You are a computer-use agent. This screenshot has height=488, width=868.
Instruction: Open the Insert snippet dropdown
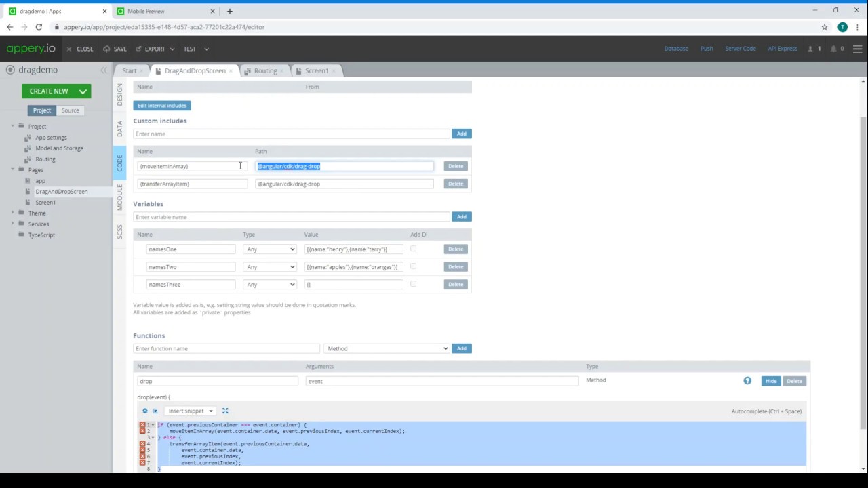pyautogui.click(x=190, y=411)
